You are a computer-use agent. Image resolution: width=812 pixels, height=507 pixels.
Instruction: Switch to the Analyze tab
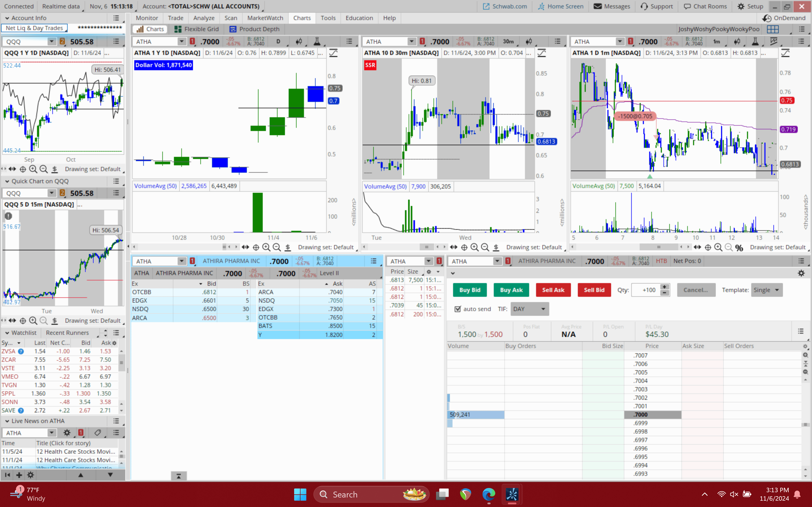pyautogui.click(x=204, y=18)
